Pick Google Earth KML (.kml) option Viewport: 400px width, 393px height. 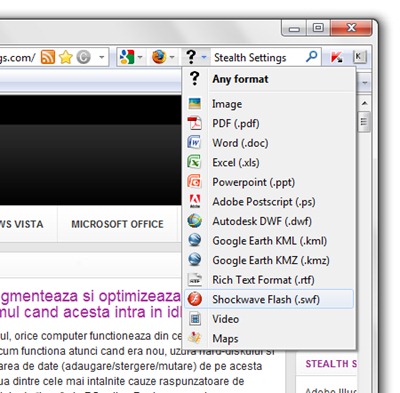[x=269, y=241]
